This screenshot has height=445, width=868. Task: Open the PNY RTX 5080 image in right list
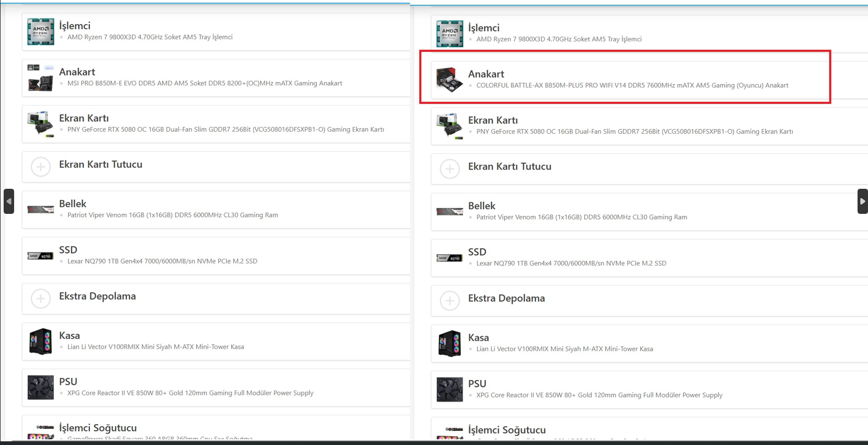[450, 126]
